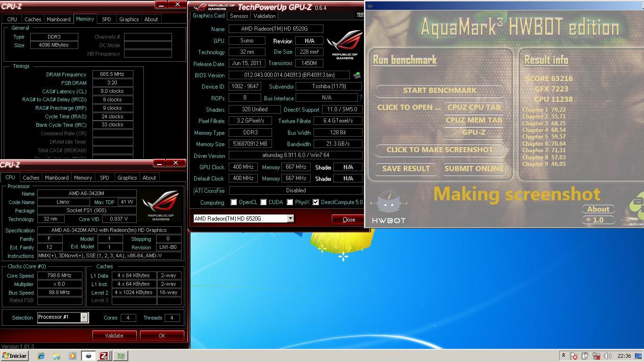The width and height of the screenshot is (644, 362).
Task: Click the Bus Interface question mark in GPU-Z
Action: tap(361, 98)
